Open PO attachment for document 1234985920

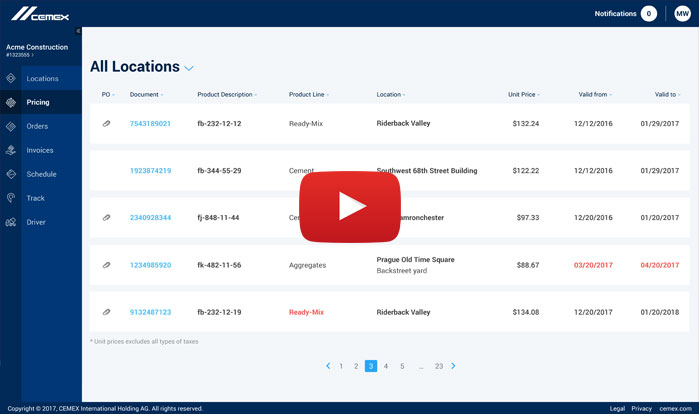coord(106,265)
